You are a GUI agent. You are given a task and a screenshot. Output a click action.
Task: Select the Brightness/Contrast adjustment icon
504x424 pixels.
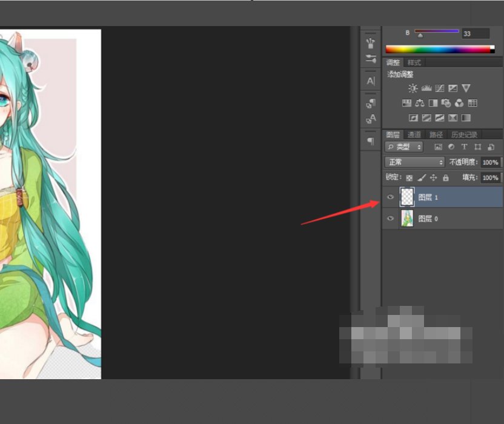(413, 88)
